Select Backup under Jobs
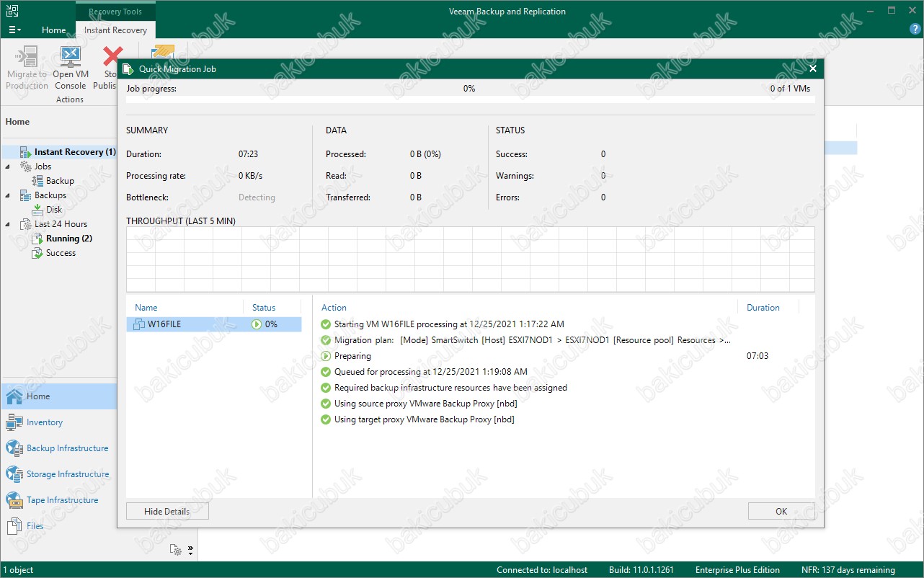924x578 pixels. pos(60,181)
